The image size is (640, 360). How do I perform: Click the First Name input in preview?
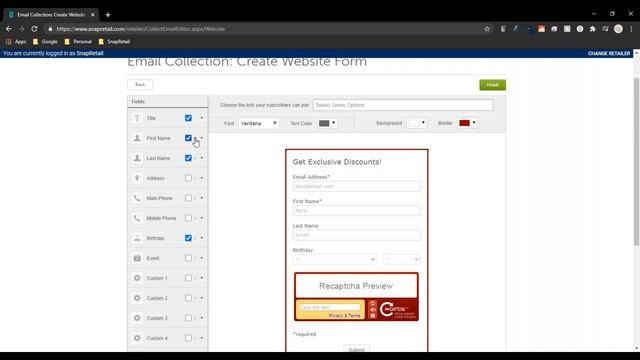pos(356,211)
